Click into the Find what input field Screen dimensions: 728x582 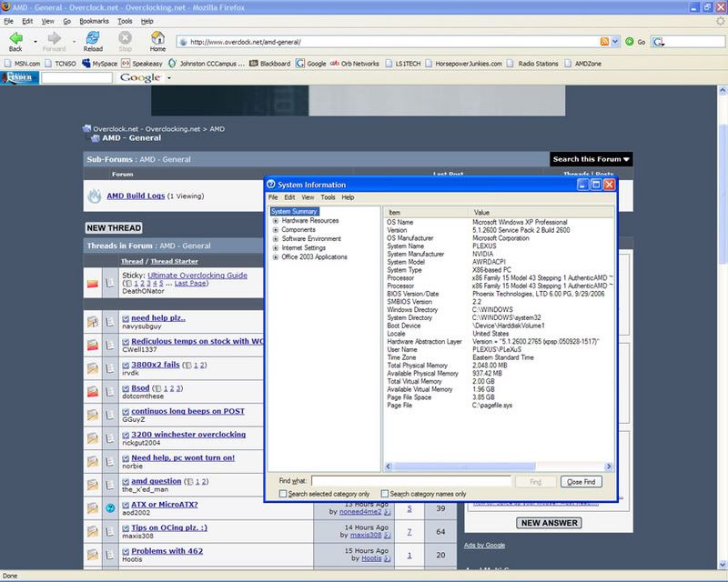[x=411, y=481]
